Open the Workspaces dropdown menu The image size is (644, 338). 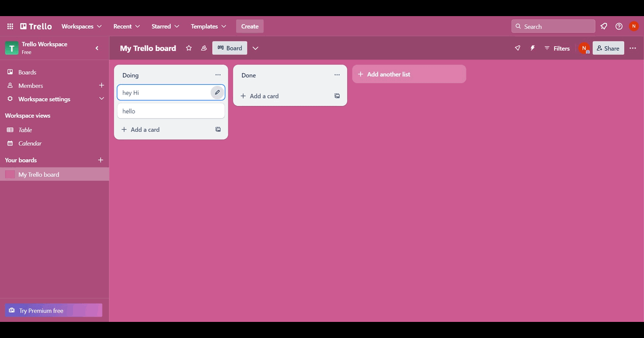pos(82,26)
